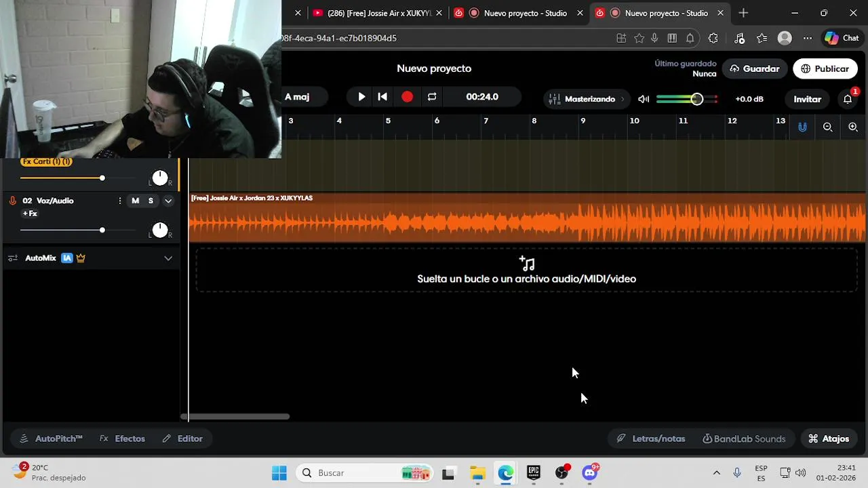868x488 pixels.
Task: Open Copilot Chat button
Action: pyautogui.click(x=842, y=38)
